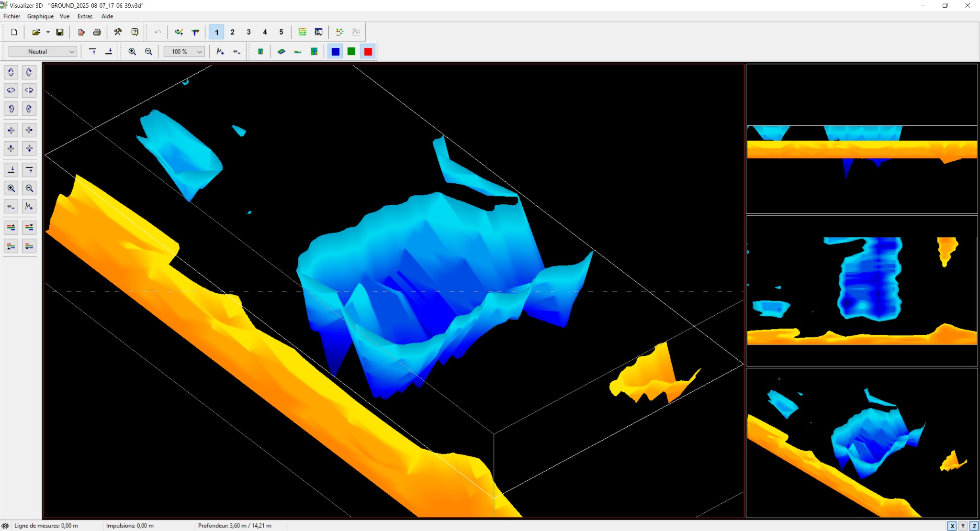Viewport: 980px width, 531px height.
Task: Open settings with hammer tools icon
Action: [x=118, y=32]
